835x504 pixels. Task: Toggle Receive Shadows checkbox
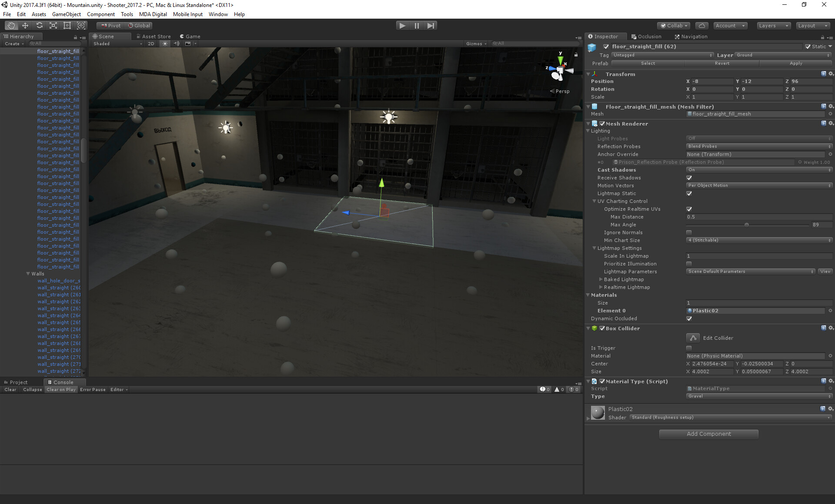click(x=689, y=178)
